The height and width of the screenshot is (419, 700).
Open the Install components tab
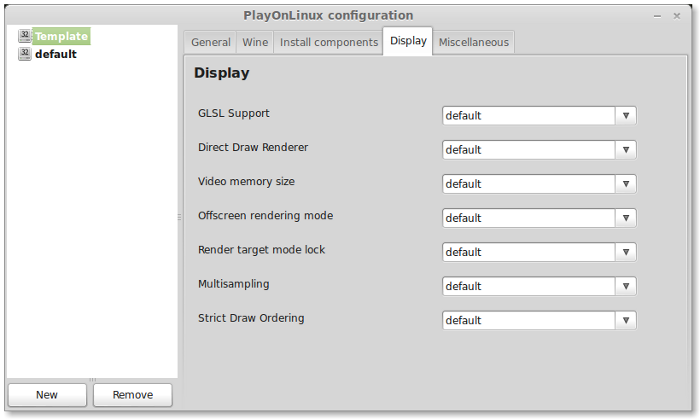pyautogui.click(x=329, y=42)
